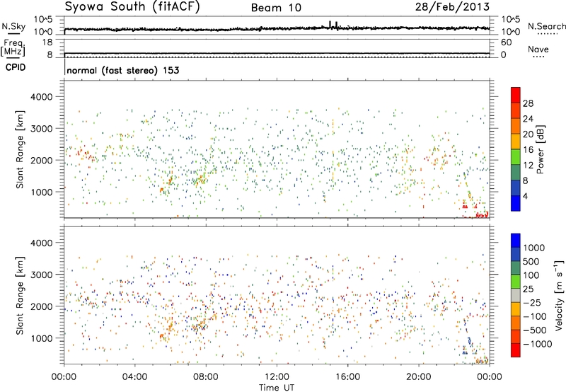Click the 'Velocity [m s⁻¹]' colorbar label

tap(559, 295)
